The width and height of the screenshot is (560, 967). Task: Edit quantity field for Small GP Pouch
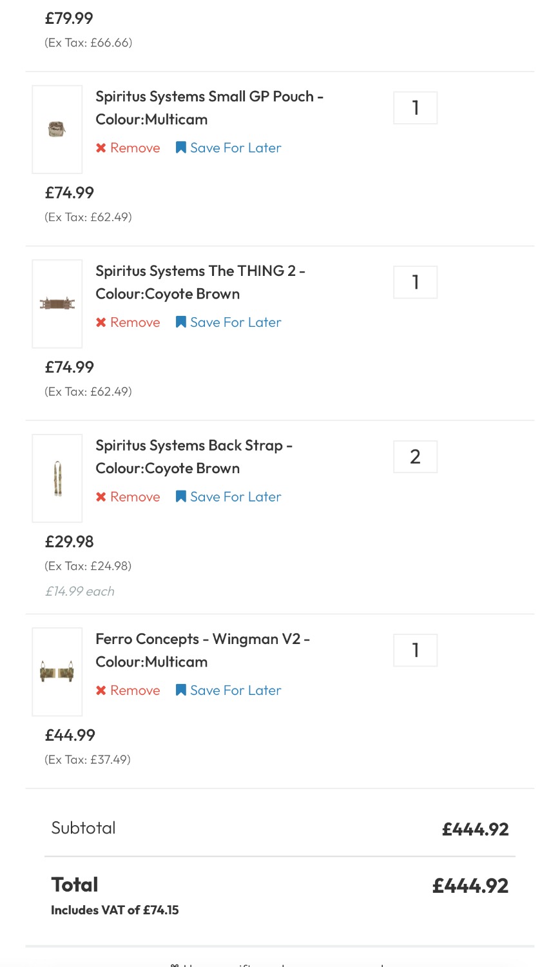415,108
